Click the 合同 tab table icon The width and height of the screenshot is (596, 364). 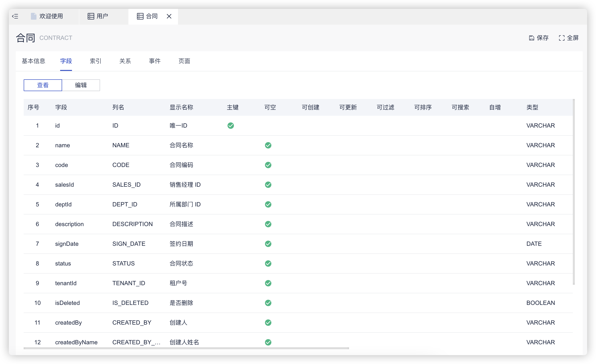click(x=140, y=16)
